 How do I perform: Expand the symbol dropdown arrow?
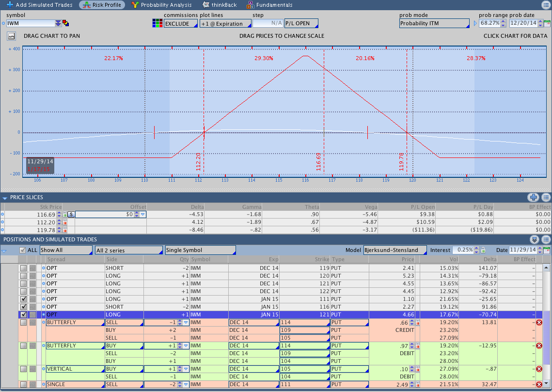click(58, 23)
